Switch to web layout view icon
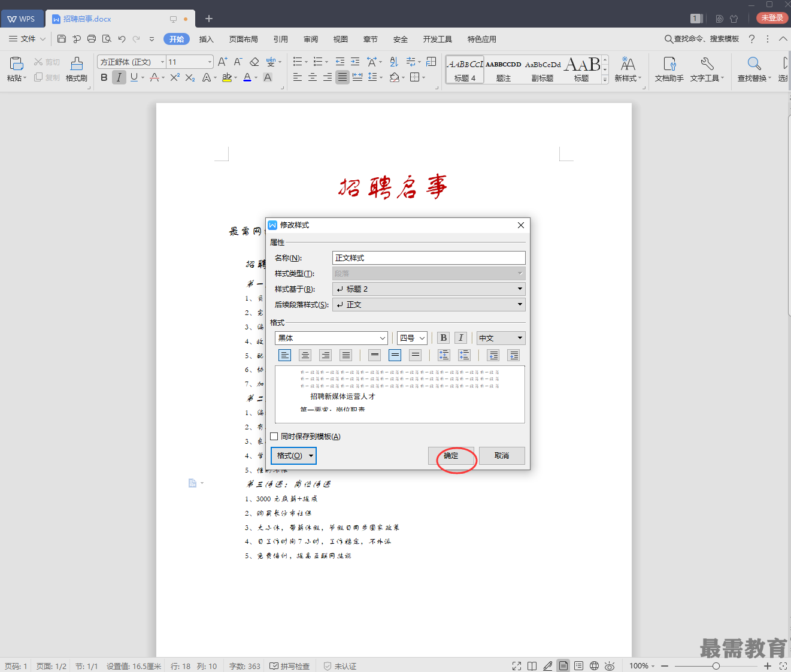Screen dimensions: 791x672 click(x=594, y=666)
